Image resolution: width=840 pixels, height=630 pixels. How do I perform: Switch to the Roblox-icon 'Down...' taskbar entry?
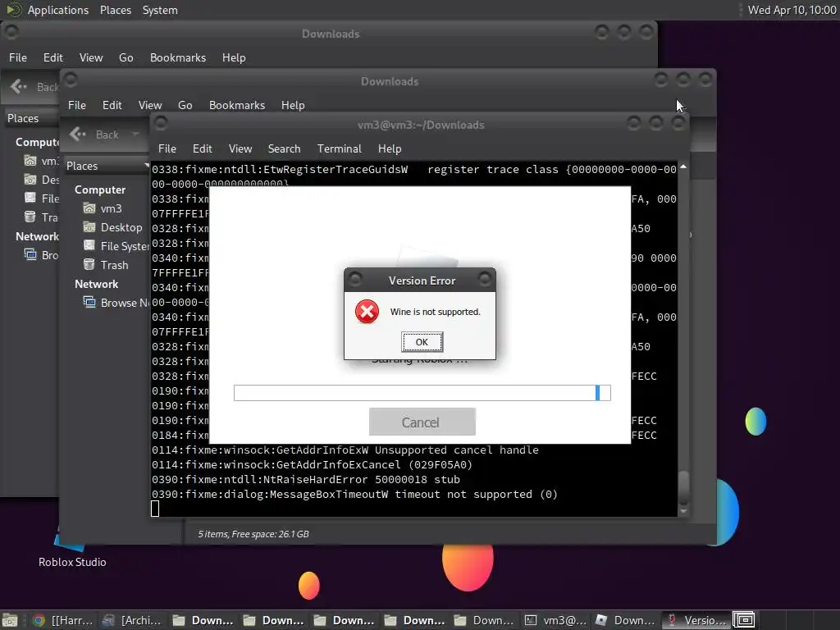[625, 620]
